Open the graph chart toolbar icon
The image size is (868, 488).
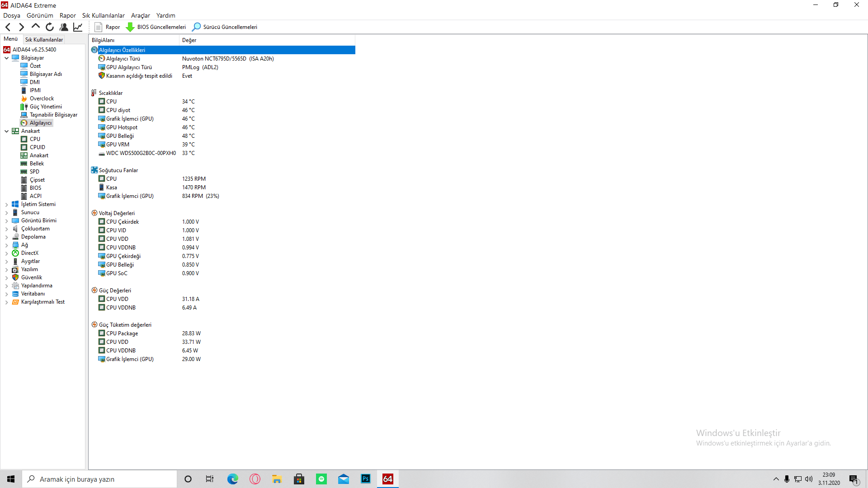click(x=78, y=27)
